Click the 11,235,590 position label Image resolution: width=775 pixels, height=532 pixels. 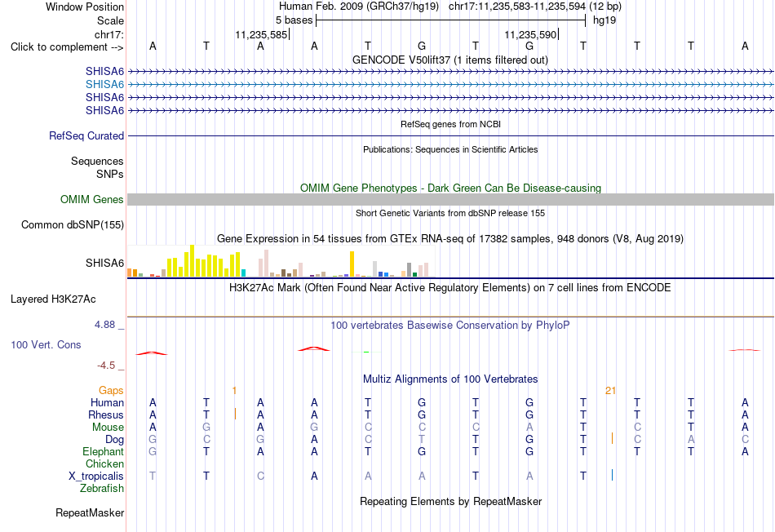point(531,34)
